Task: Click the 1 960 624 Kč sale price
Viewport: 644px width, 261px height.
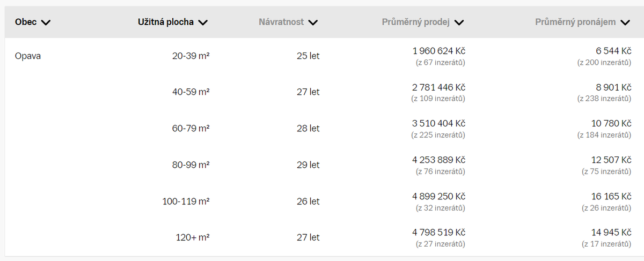Action: point(438,51)
